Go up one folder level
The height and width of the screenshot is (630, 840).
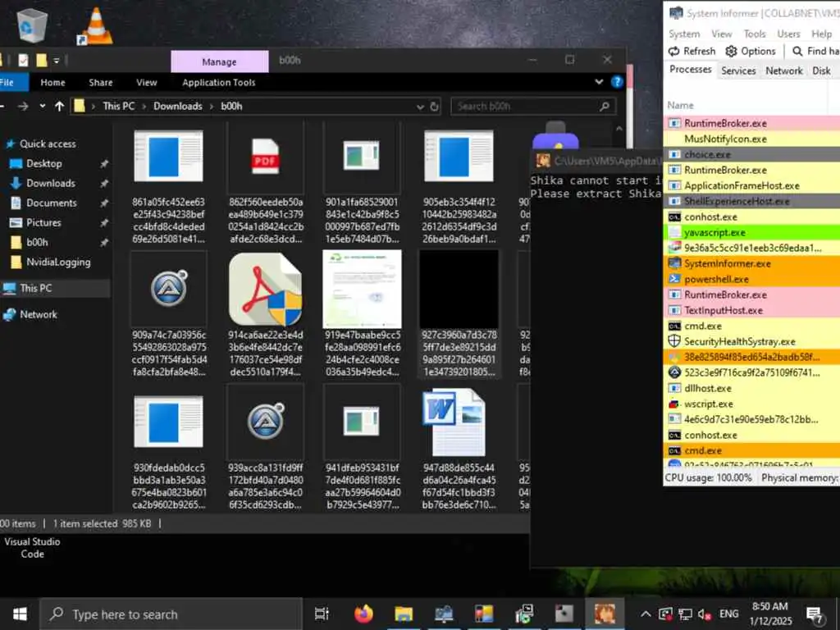(59, 106)
